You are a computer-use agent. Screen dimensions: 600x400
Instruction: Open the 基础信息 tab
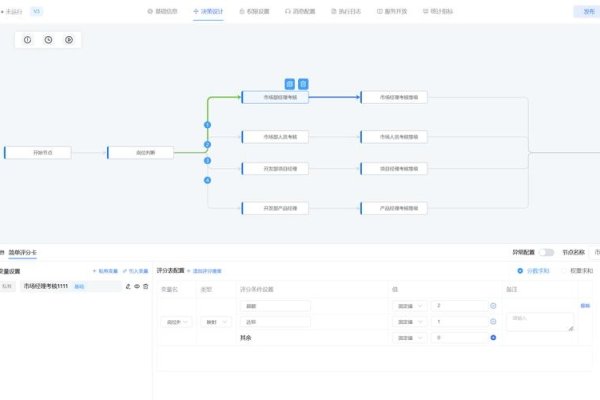click(x=163, y=11)
